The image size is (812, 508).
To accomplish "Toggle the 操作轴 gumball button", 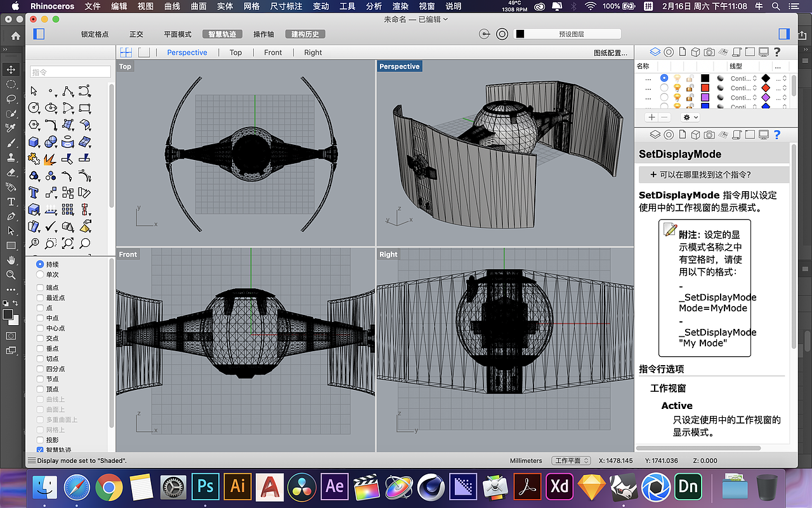I will (x=264, y=34).
